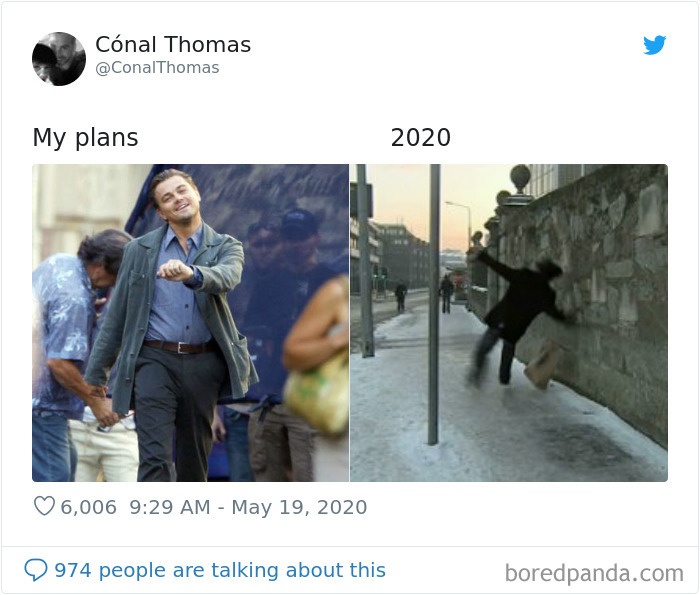Click the stone wall in the icy photo
Screen dimensions: 700x595
pos(610,290)
